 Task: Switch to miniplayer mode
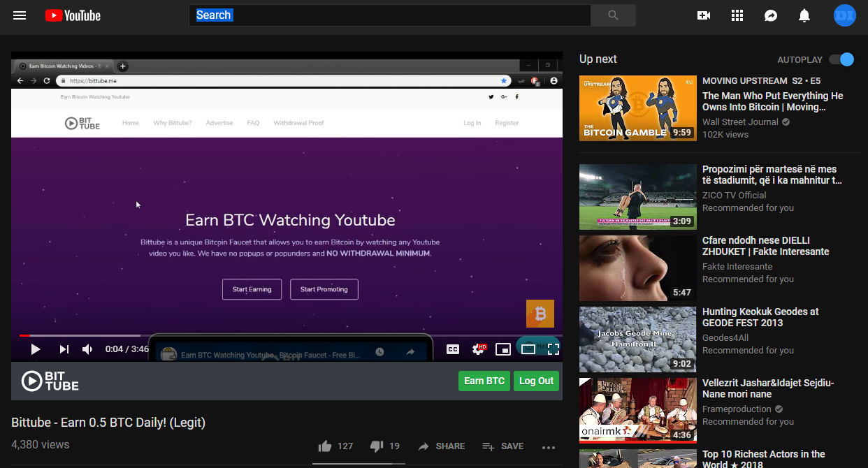503,349
